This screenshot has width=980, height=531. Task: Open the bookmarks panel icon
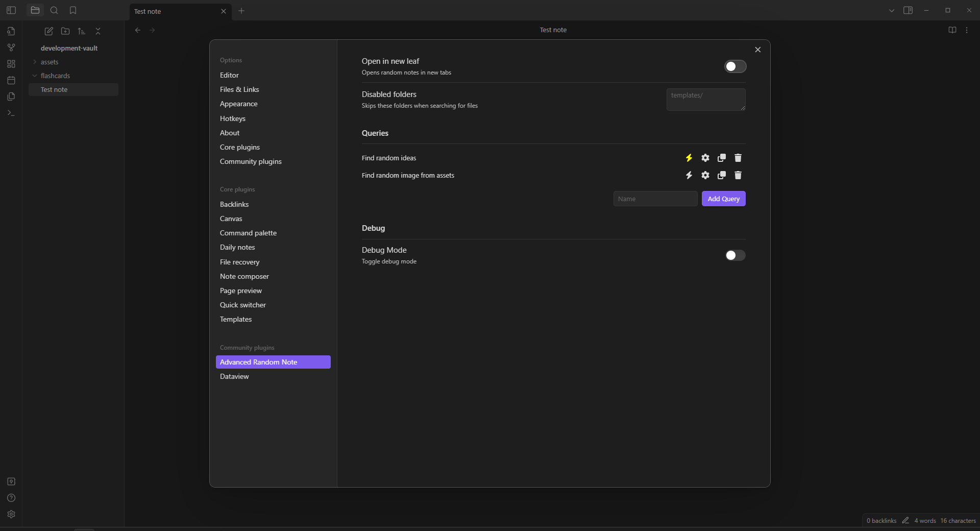(73, 10)
